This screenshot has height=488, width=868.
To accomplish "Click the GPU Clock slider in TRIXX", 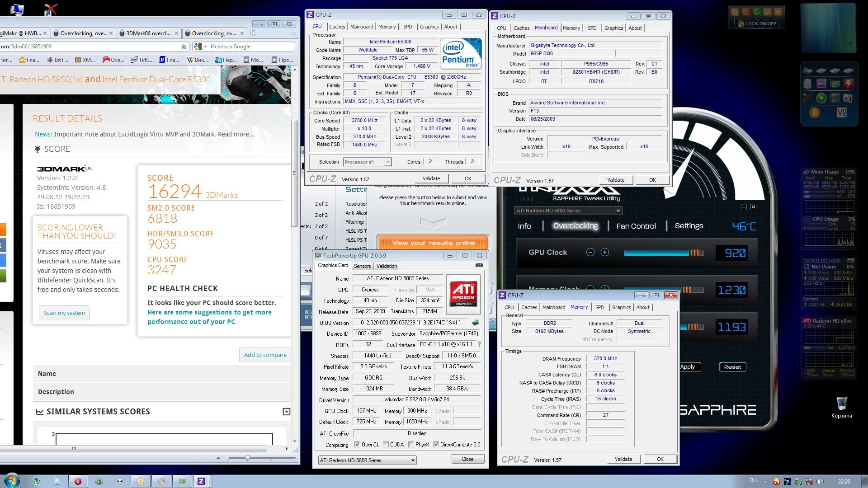I will (x=664, y=253).
